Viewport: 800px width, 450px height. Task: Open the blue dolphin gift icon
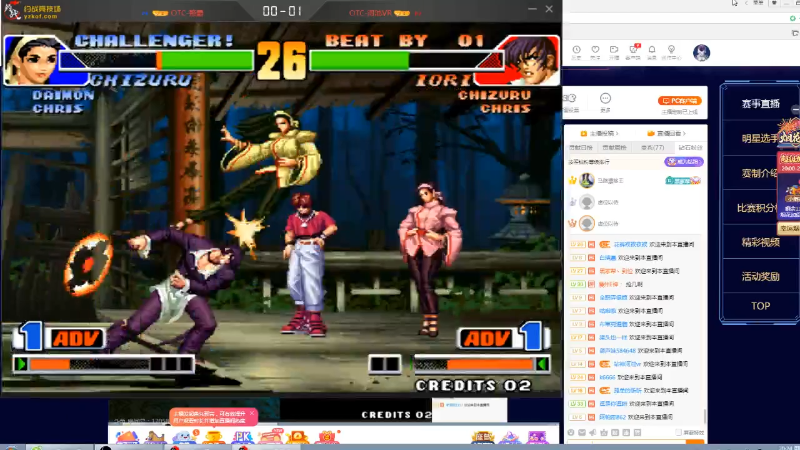click(184, 437)
